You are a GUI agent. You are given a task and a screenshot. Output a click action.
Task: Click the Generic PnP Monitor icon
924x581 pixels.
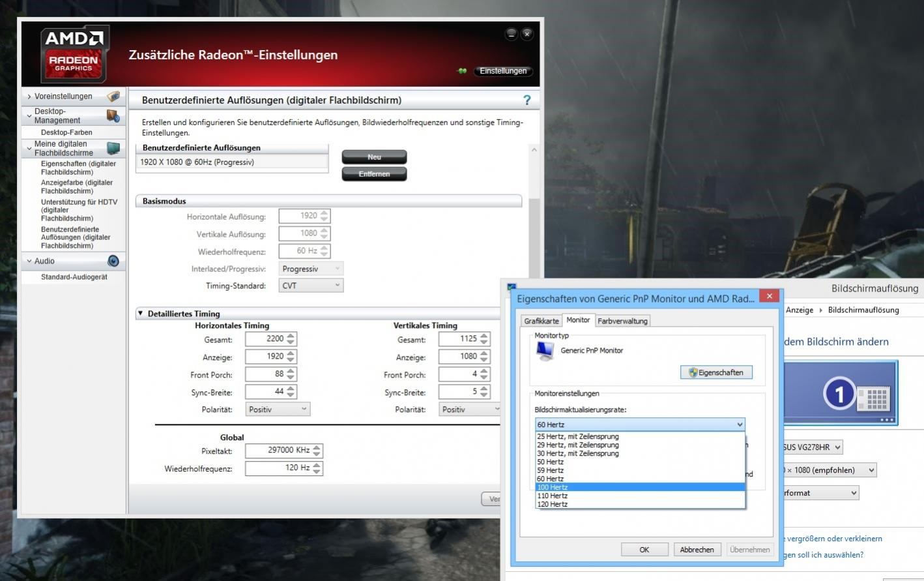pos(545,351)
